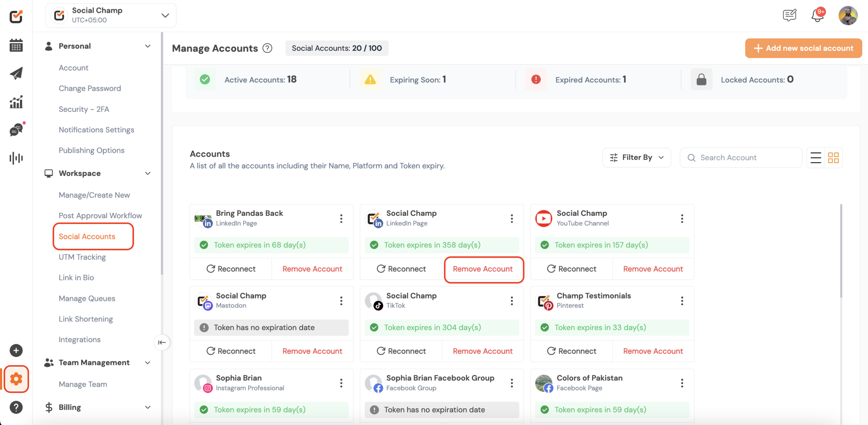This screenshot has height=425, width=868.
Task: Switch to list view layout
Action: [815, 158]
